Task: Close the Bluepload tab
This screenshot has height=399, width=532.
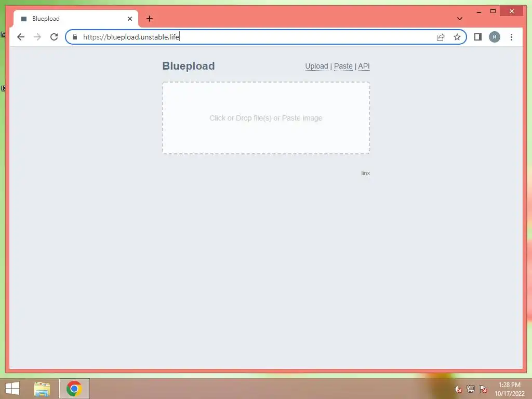Action: click(x=129, y=19)
